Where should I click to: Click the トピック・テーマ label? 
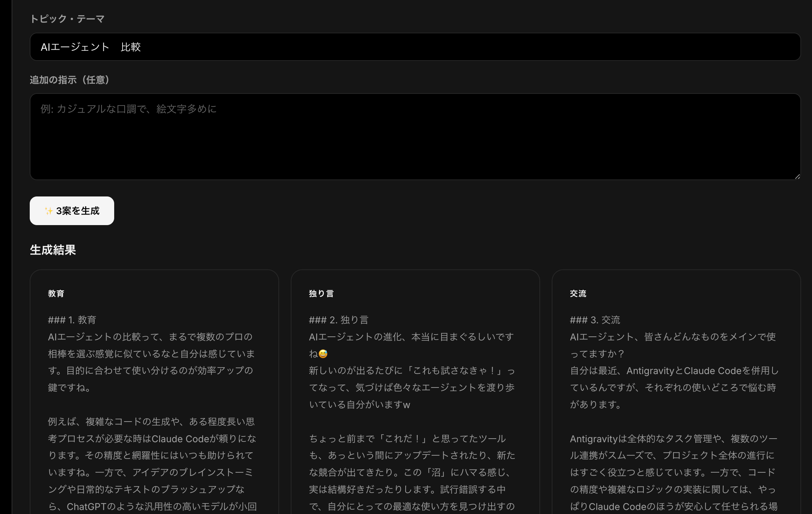(67, 19)
